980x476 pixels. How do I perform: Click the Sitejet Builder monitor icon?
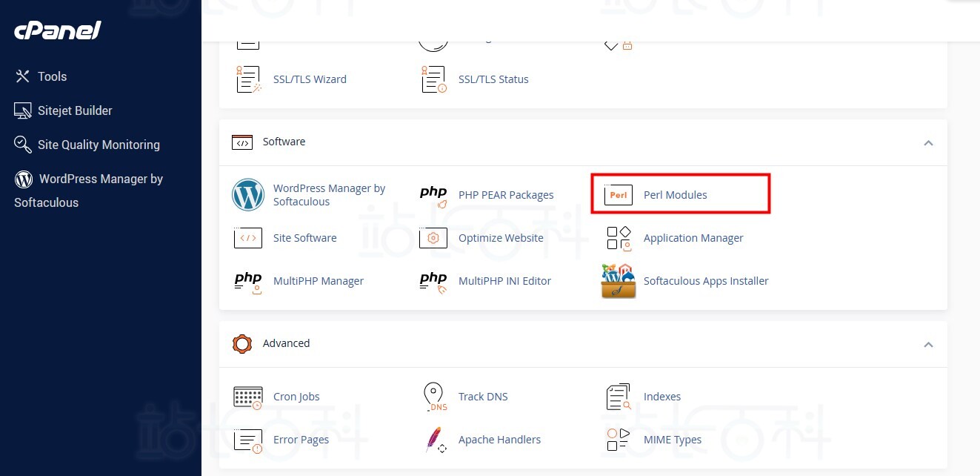(23, 110)
